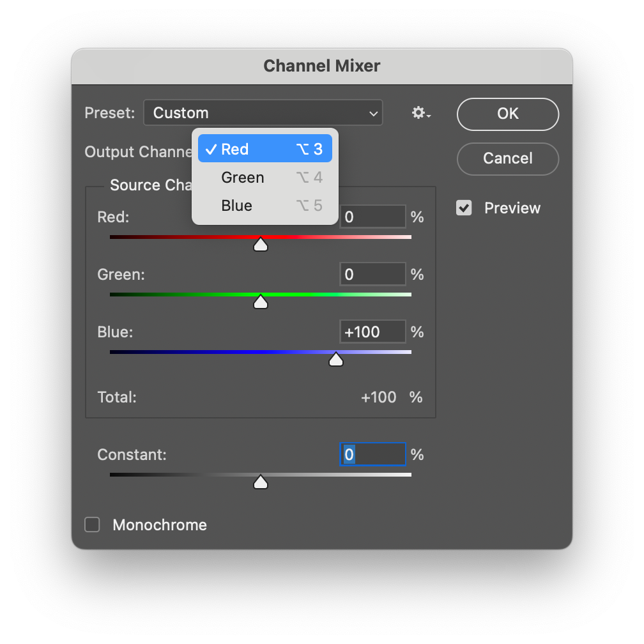Click the OK button

(508, 114)
